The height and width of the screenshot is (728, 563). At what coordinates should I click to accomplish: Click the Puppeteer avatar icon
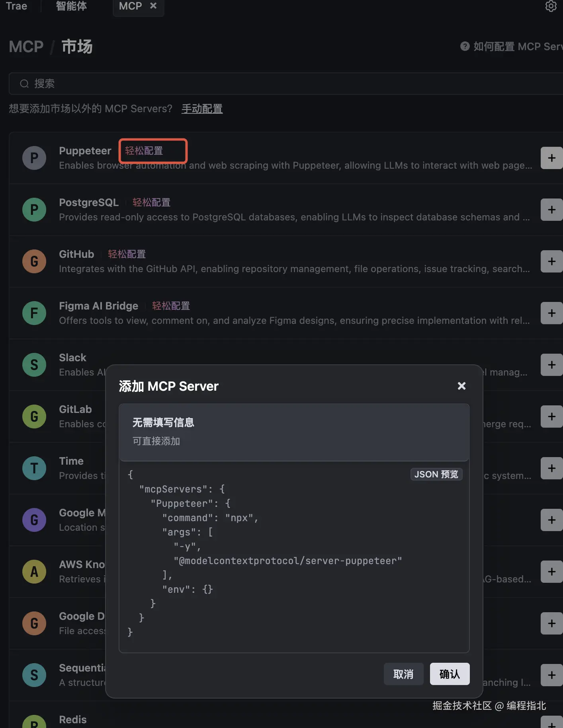(34, 158)
